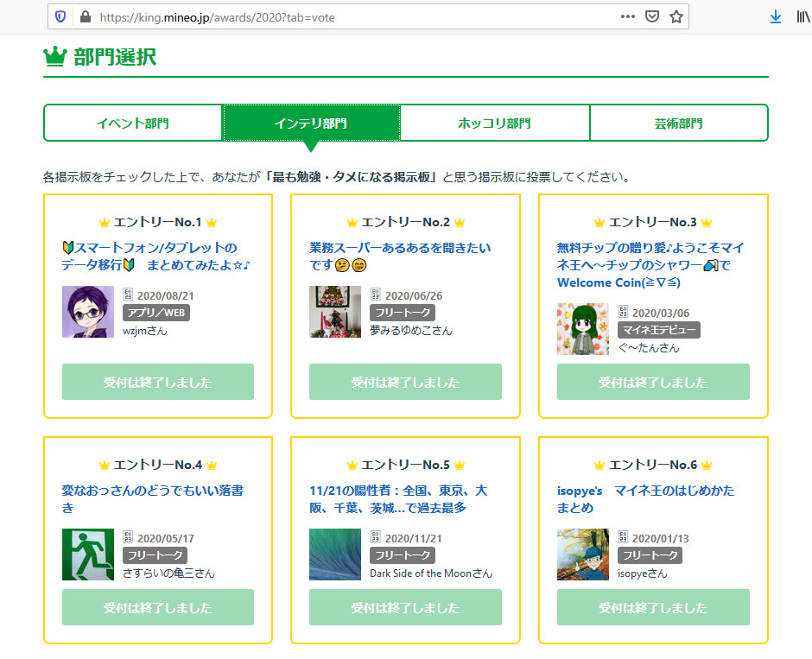Open the 芸術部門 tab
Screen dimensions: 812x659
(x=678, y=124)
